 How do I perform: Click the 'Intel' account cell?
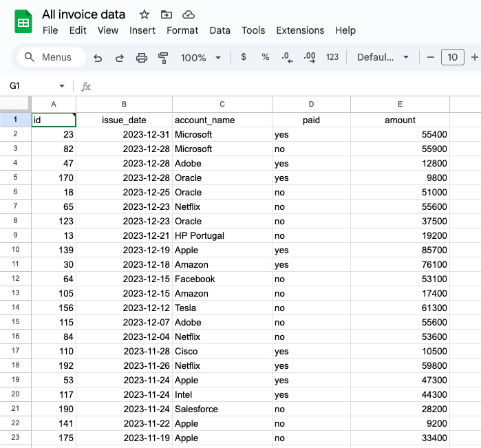click(x=222, y=394)
